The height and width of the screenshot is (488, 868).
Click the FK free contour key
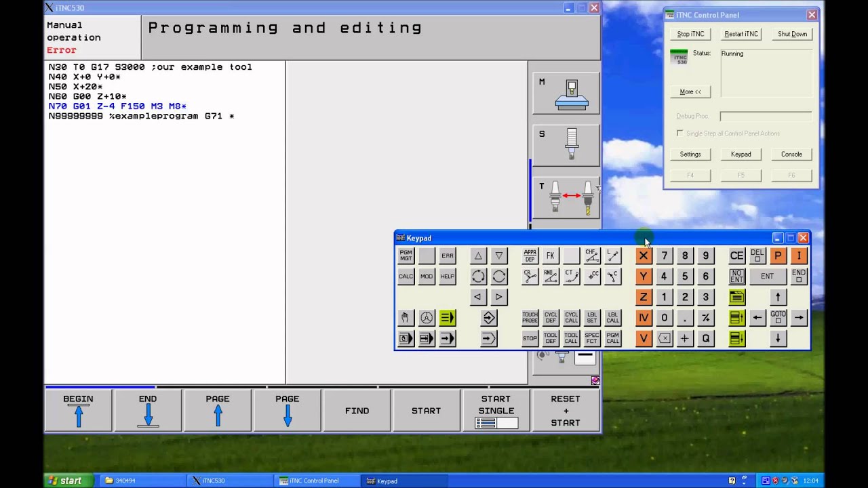551,256
